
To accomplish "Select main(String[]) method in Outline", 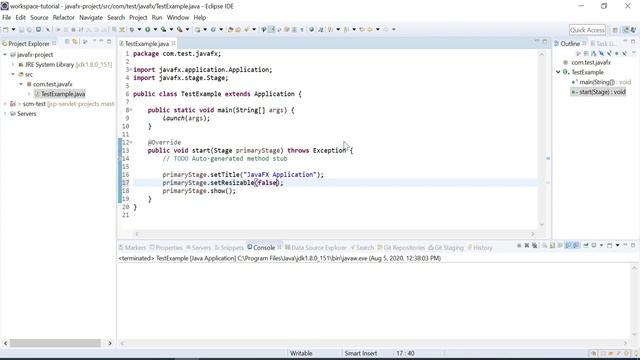I will (601, 82).
